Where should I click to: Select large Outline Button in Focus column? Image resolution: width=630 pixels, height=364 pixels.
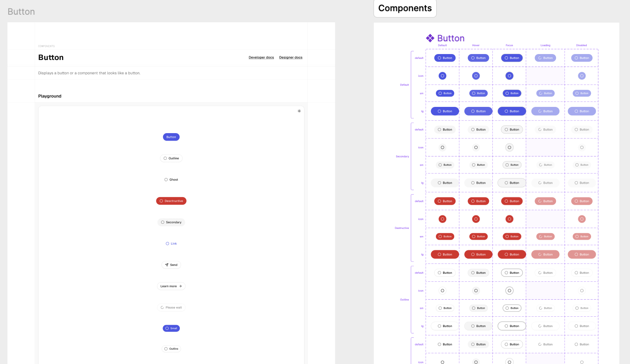click(x=511, y=326)
